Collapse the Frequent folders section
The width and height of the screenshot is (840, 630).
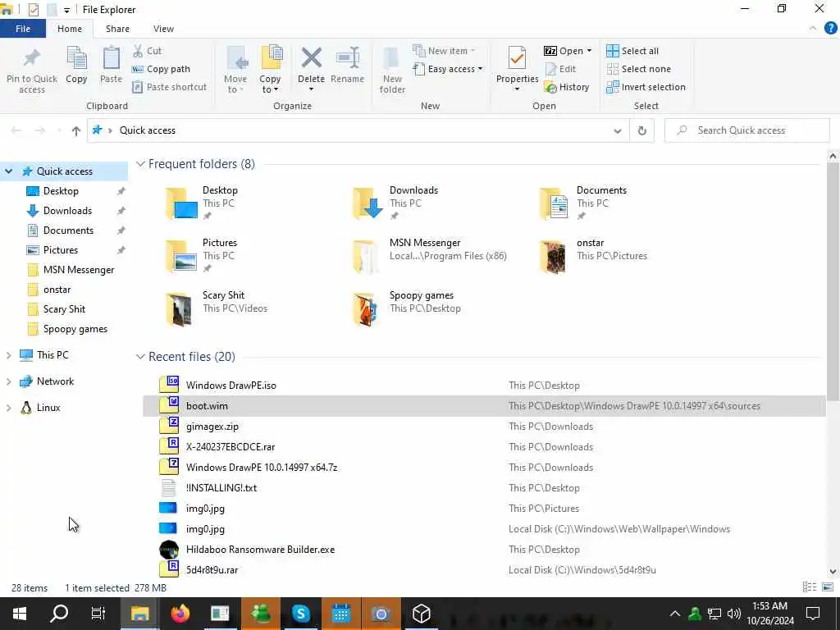click(140, 164)
